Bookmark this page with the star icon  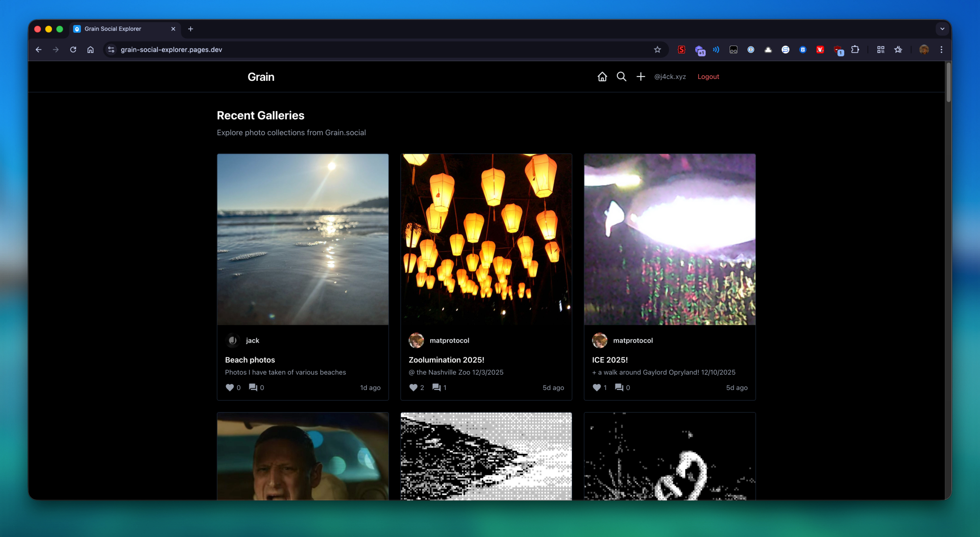657,49
